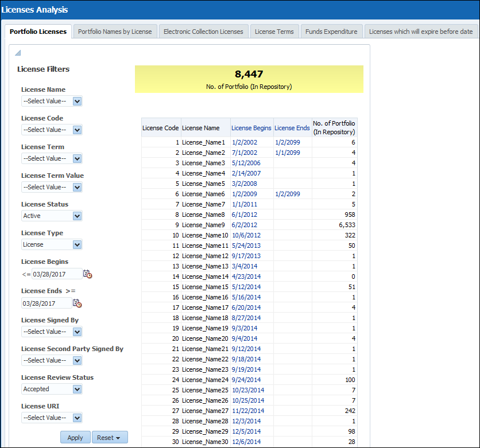This screenshot has height=448, width=480.
Task: Select portfolio count 958
Action: tap(350, 215)
